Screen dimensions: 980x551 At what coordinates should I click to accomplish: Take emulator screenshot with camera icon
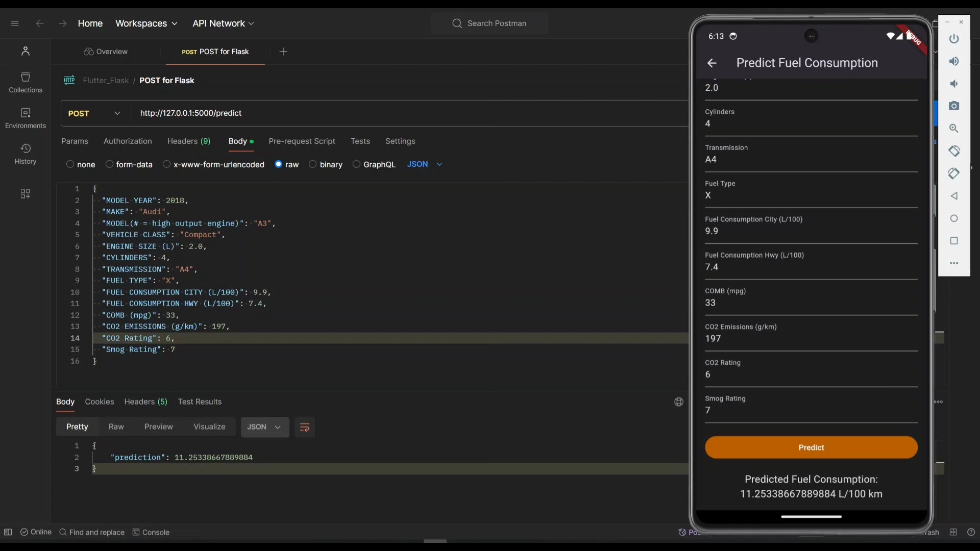coord(954,106)
